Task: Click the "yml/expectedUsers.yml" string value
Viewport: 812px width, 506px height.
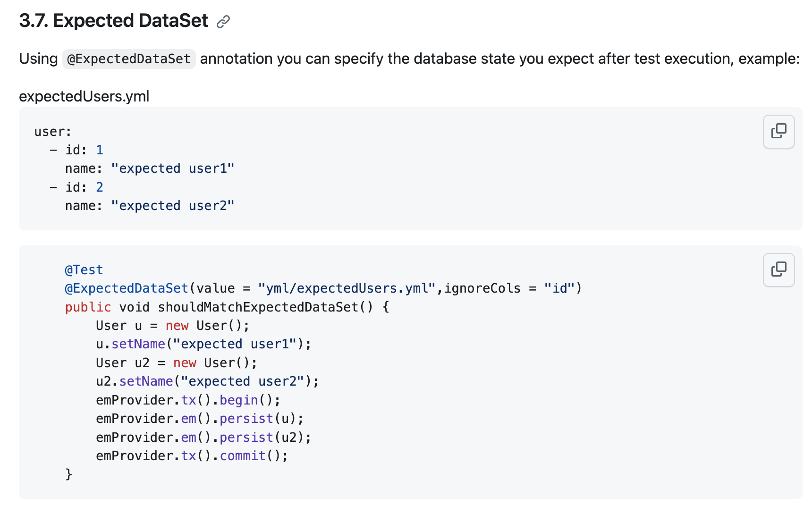Action: click(x=347, y=288)
